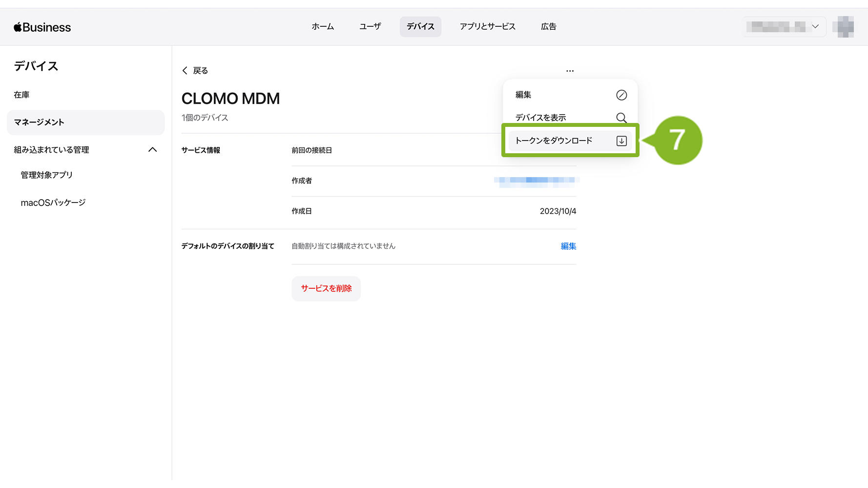Click the edit pencil circle icon
Image resolution: width=868 pixels, height=488 pixels.
621,95
